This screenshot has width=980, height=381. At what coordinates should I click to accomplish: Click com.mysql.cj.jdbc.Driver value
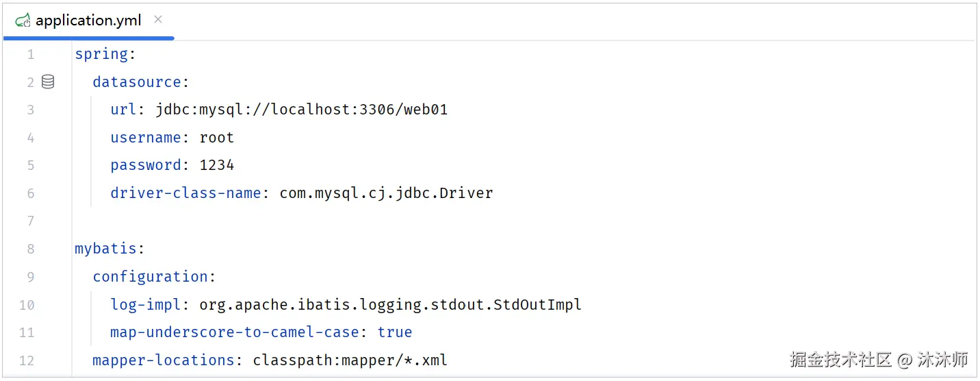(x=387, y=193)
